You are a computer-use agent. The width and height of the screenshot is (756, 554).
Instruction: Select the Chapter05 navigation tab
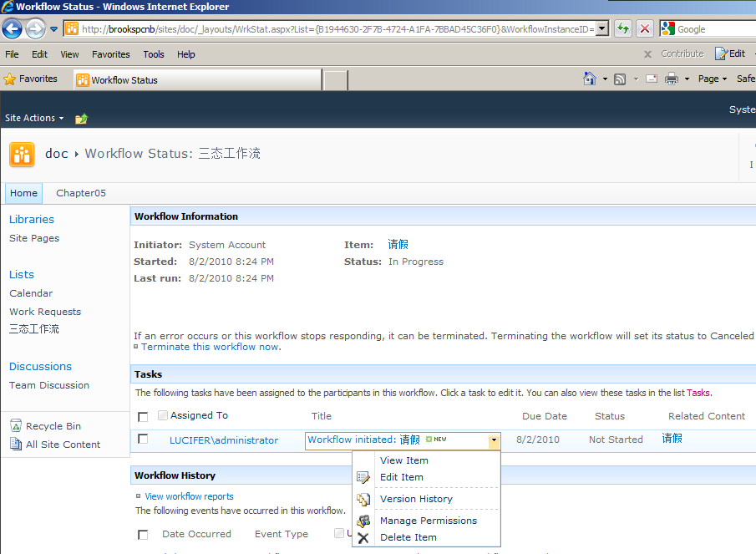pyautogui.click(x=81, y=193)
